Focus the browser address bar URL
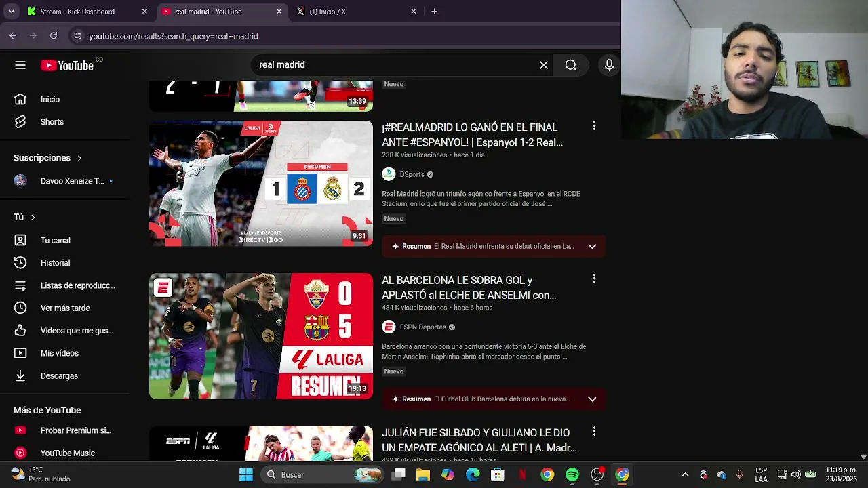Image resolution: width=868 pixels, height=488 pixels. point(174,37)
